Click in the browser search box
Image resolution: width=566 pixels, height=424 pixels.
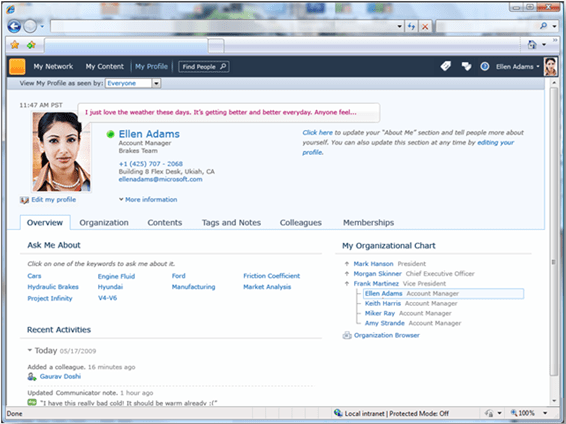pyautogui.click(x=487, y=26)
